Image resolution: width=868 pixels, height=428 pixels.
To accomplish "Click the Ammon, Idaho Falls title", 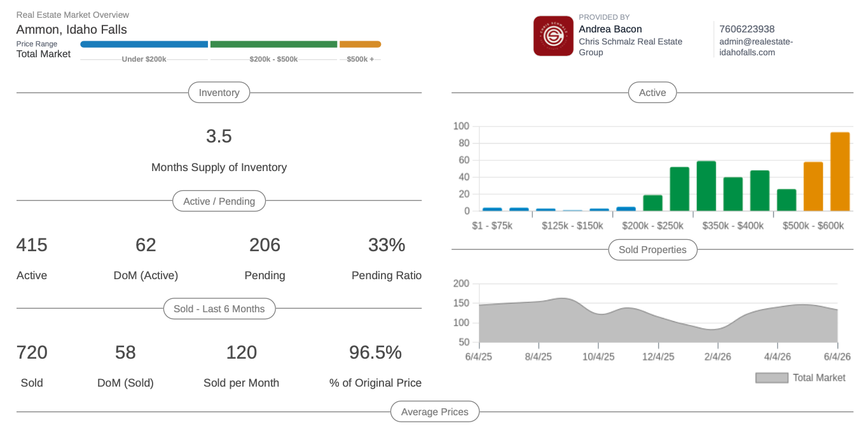I will (x=72, y=29).
